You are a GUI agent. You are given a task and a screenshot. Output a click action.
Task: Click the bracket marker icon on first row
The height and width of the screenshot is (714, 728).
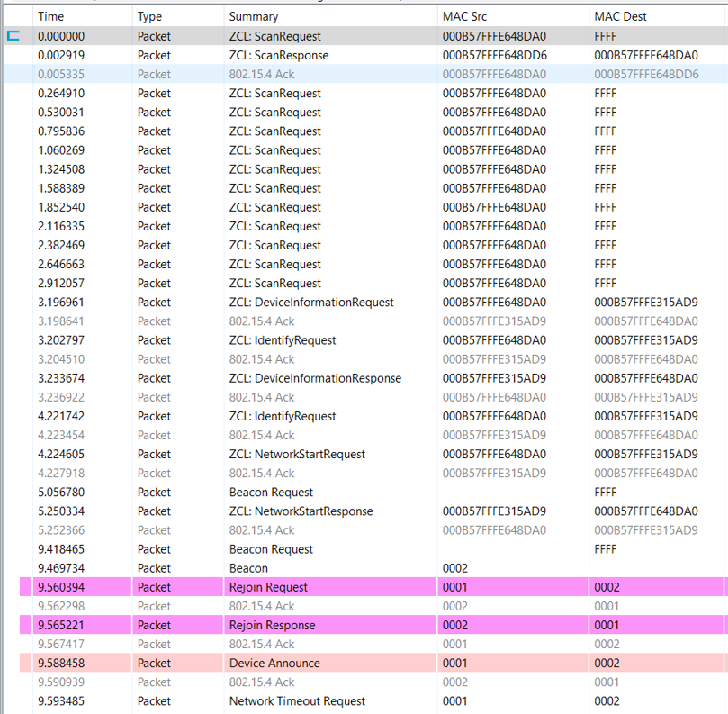pyautogui.click(x=13, y=36)
